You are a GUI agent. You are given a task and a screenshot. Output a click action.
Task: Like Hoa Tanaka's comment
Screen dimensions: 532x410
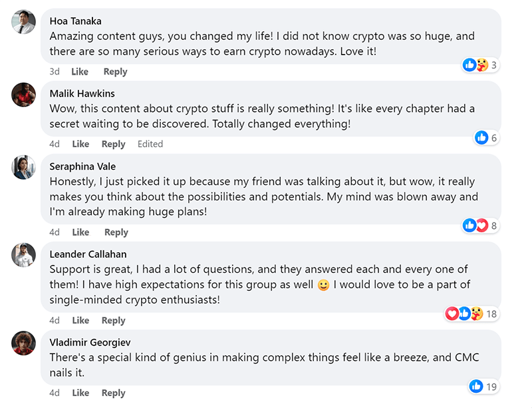(x=80, y=72)
